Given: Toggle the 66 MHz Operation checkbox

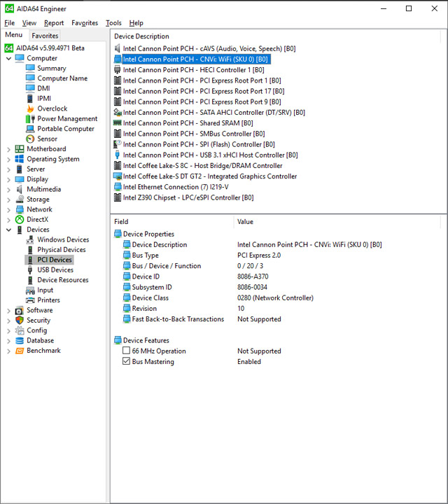Looking at the screenshot, I should (126, 351).
